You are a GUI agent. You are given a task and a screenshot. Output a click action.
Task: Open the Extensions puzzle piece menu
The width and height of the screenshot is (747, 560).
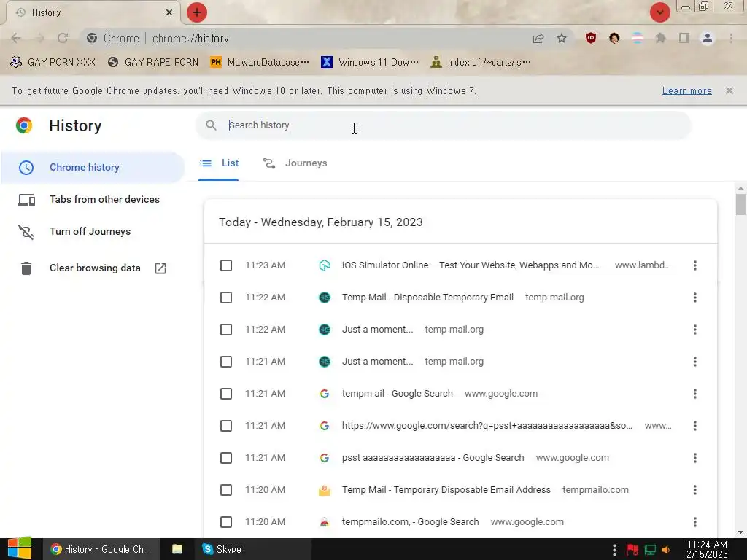click(x=660, y=38)
